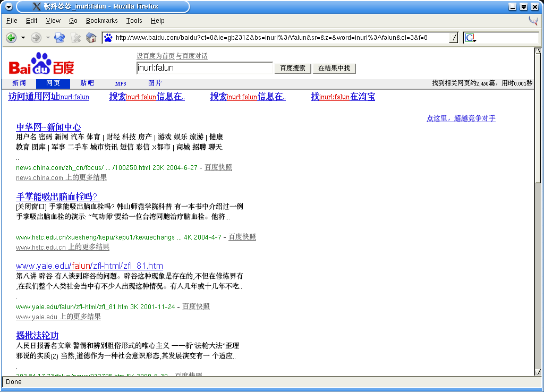Click the snippet line starting 人民日报署名文章
544x392 pixels.
[x=127, y=346]
